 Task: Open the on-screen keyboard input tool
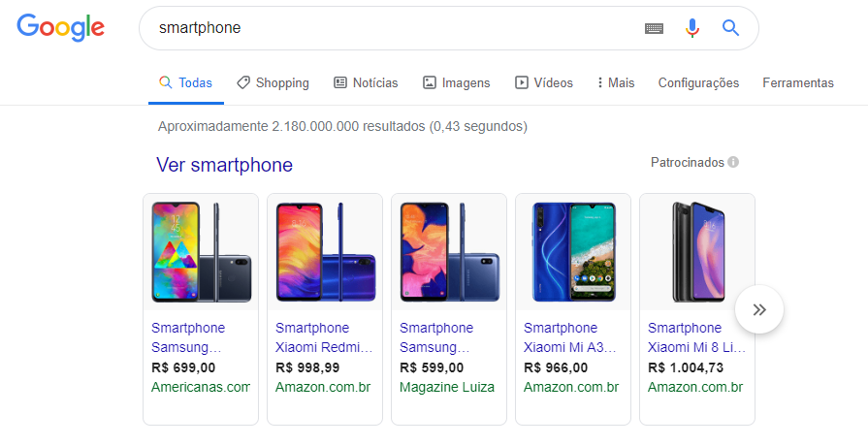click(655, 28)
